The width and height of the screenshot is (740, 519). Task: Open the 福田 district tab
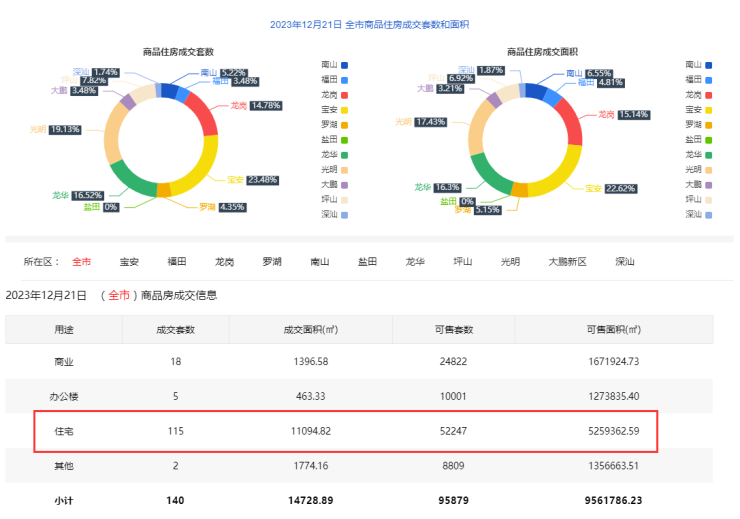tap(177, 262)
